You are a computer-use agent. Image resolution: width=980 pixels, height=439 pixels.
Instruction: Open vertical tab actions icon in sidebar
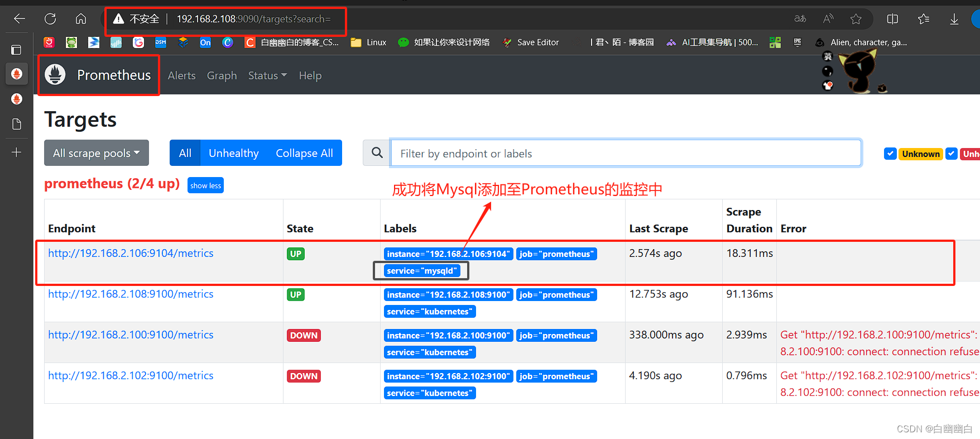16,50
